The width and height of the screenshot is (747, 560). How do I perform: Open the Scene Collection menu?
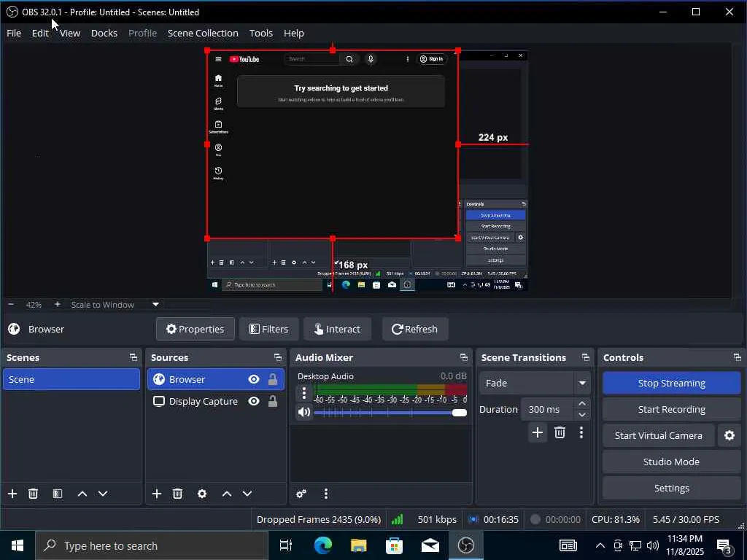(x=203, y=33)
